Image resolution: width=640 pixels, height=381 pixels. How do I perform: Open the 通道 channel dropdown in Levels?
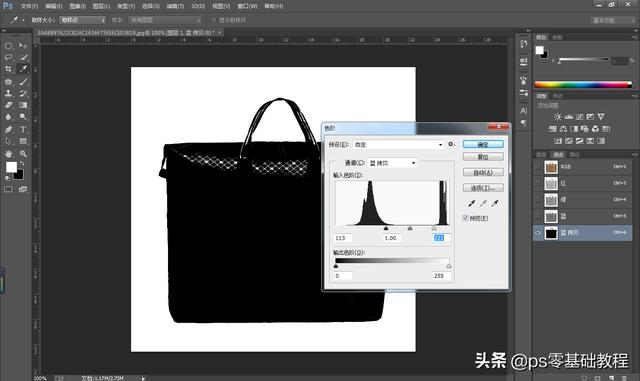coord(392,163)
